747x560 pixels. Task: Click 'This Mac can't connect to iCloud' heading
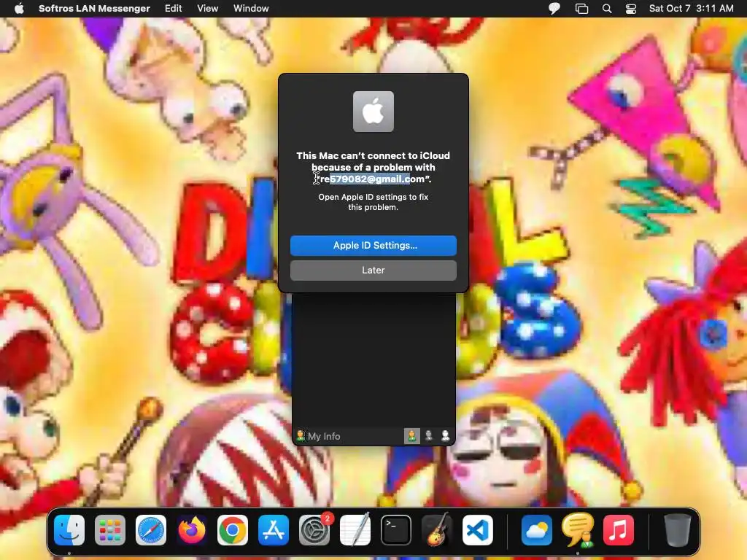coord(373,156)
